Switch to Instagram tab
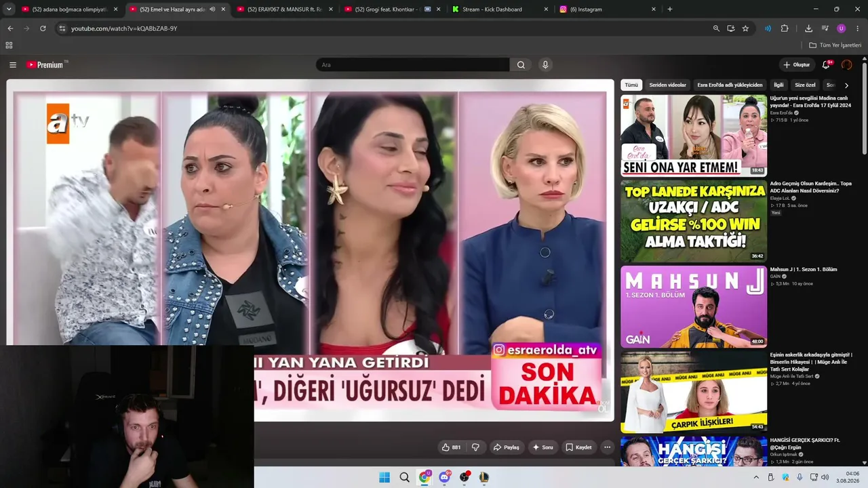 pos(608,9)
